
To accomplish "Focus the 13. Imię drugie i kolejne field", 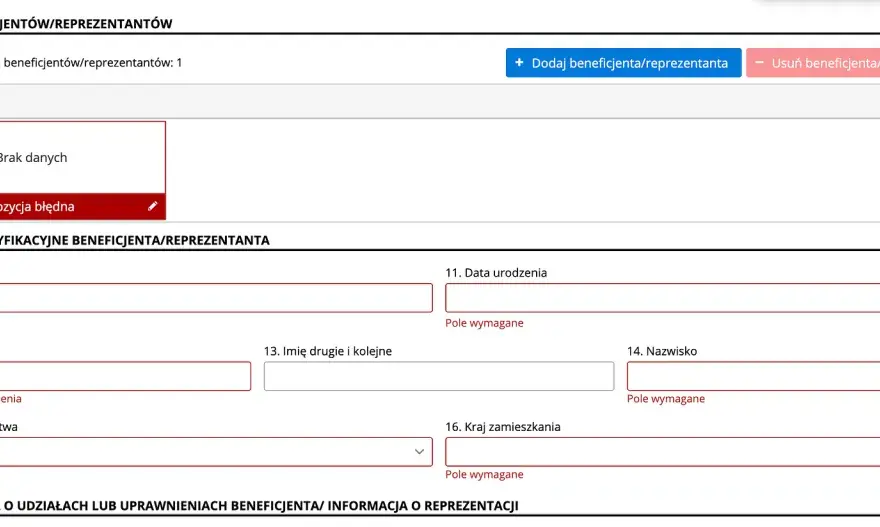I will [x=439, y=376].
